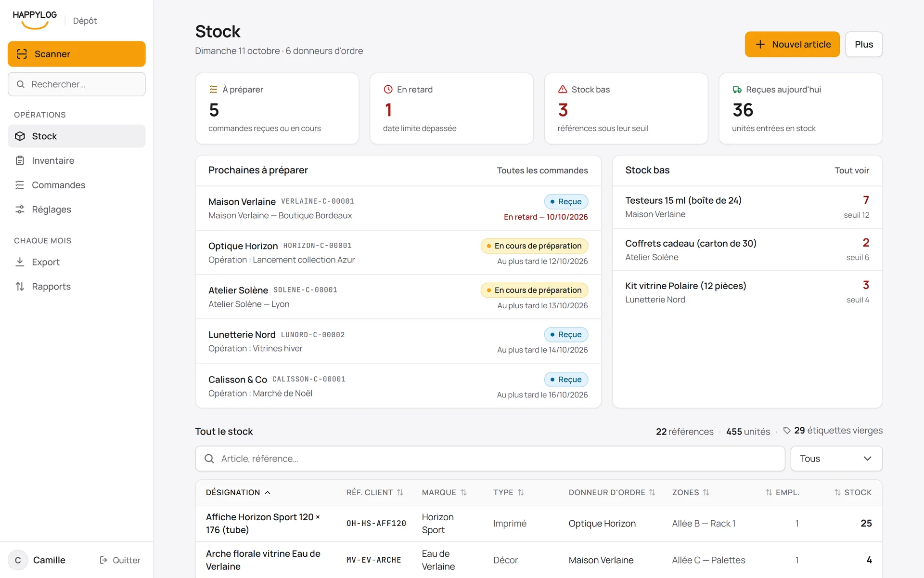Open Inventaire in the sidebar
Viewport: 924px width, 578px height.
click(77, 160)
